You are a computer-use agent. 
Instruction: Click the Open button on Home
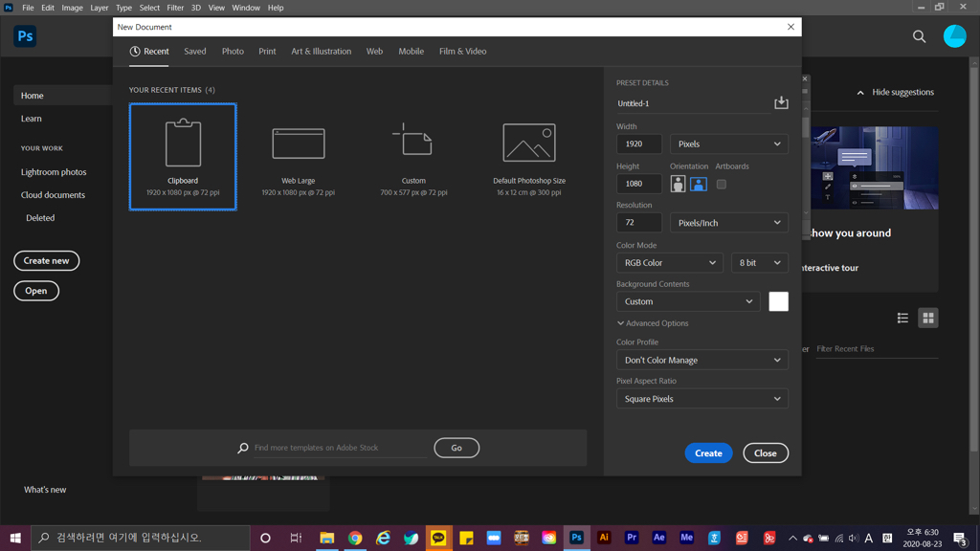click(x=36, y=291)
